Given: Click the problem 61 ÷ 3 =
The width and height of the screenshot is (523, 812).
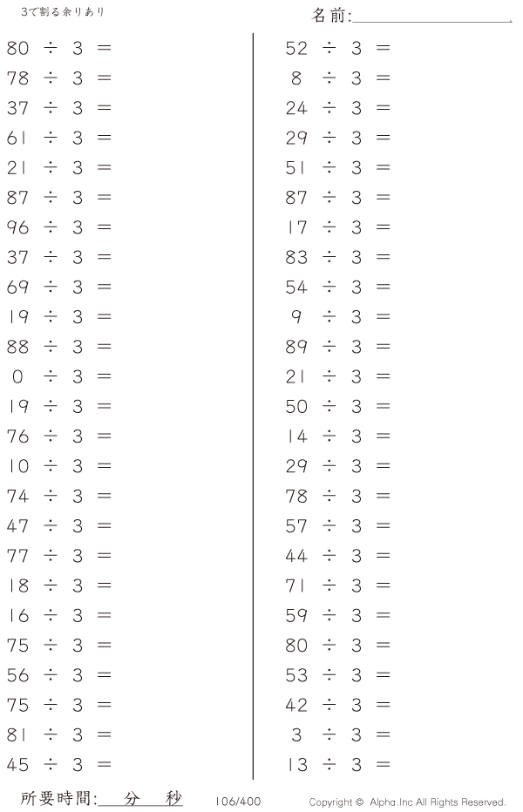Looking at the screenshot, I should [59, 138].
